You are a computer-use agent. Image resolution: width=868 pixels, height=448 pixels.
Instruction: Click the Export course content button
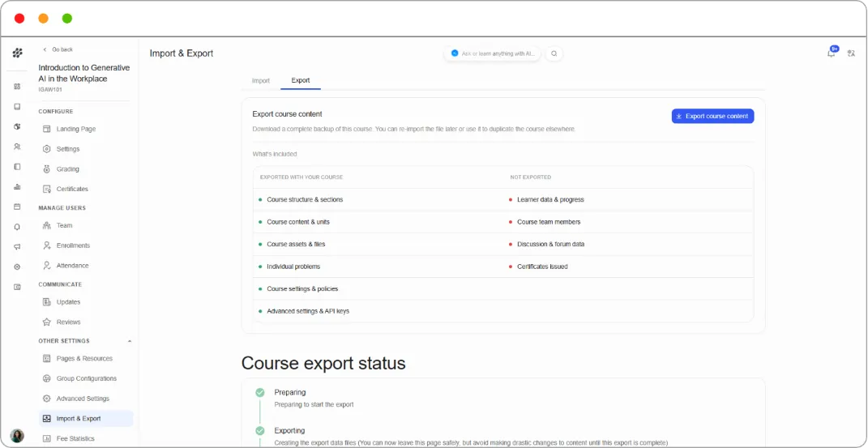[x=712, y=116]
